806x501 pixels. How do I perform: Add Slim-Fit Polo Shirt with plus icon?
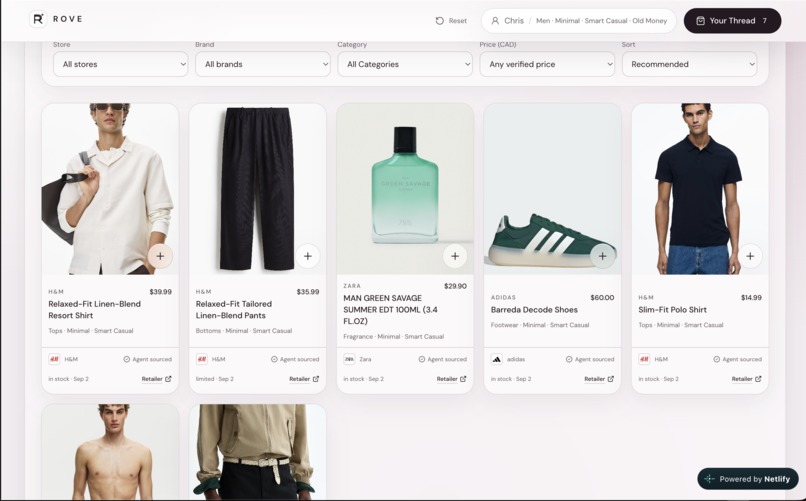750,256
